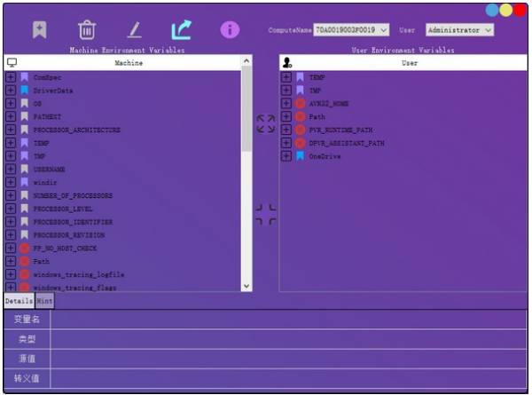This screenshot has height=395, width=532.
Task: Select the DPVR_ASSISTANT_PATH user variable
Action: point(346,143)
